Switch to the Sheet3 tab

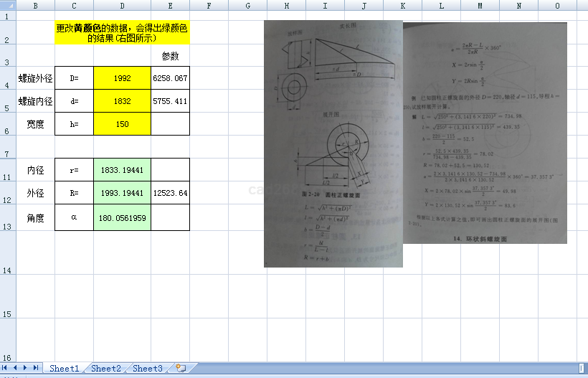click(x=147, y=368)
